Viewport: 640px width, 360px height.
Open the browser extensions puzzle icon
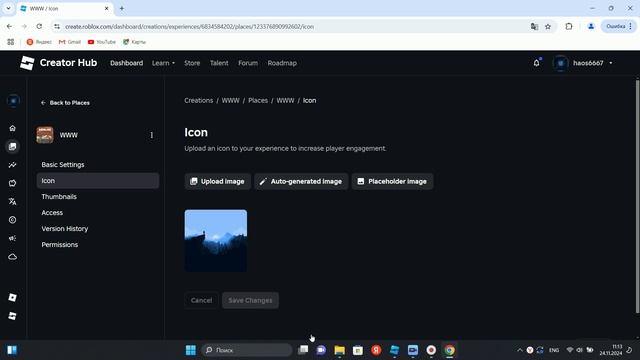569,27
